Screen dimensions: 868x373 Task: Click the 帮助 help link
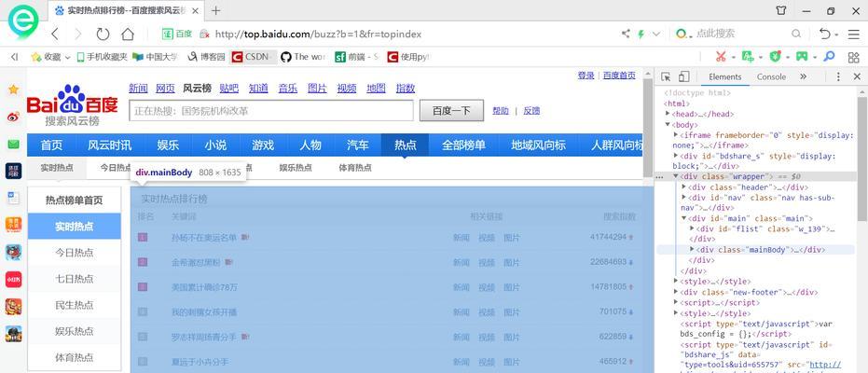(x=501, y=111)
